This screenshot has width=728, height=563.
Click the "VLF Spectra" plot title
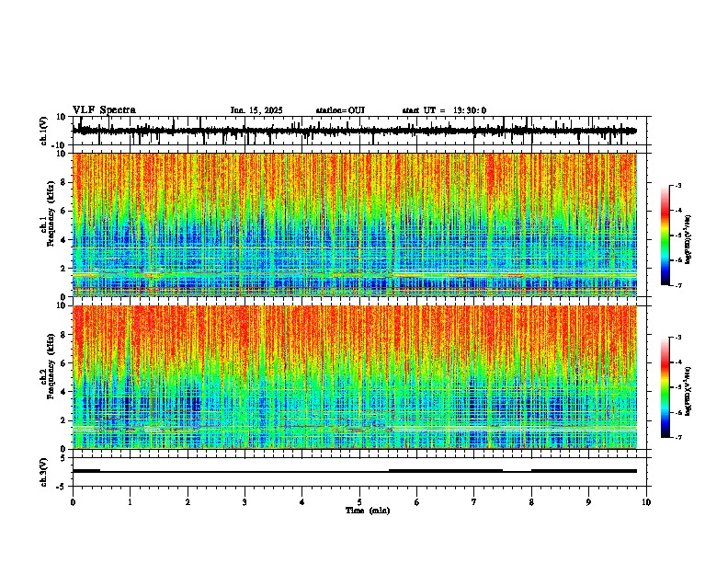[104, 109]
